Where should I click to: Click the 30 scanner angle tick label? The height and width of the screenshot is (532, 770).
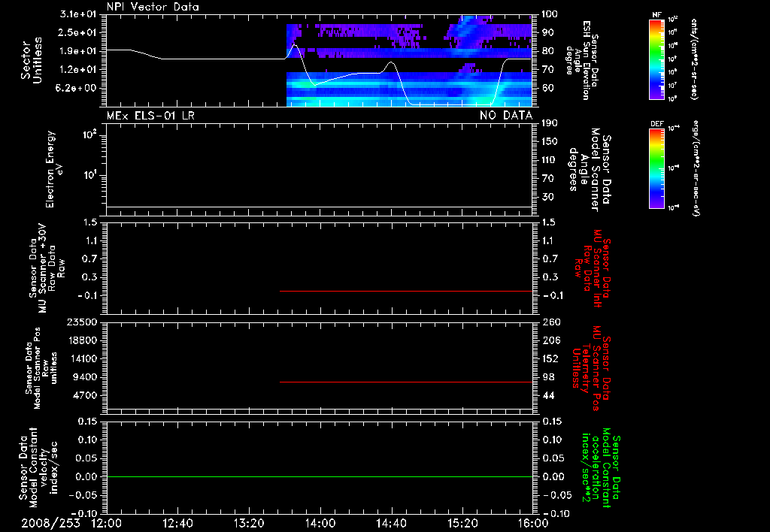pyautogui.click(x=547, y=198)
